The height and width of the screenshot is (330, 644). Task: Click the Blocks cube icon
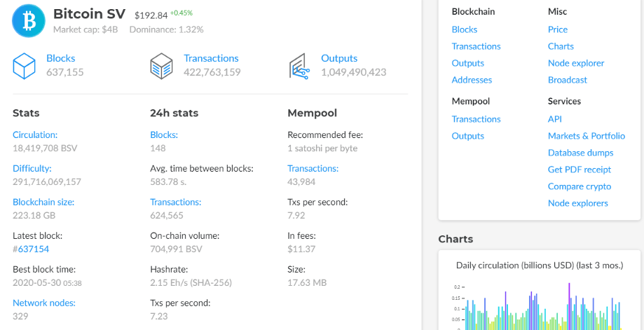(24, 66)
